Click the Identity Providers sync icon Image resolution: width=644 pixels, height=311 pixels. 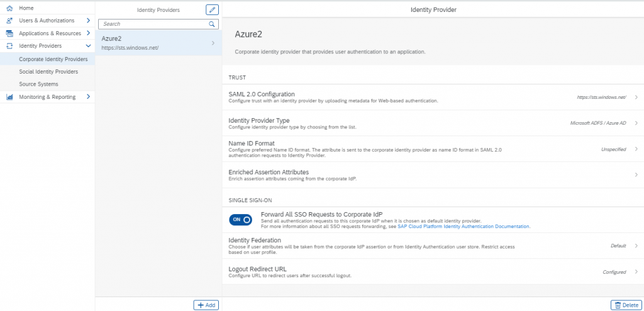tap(9, 46)
